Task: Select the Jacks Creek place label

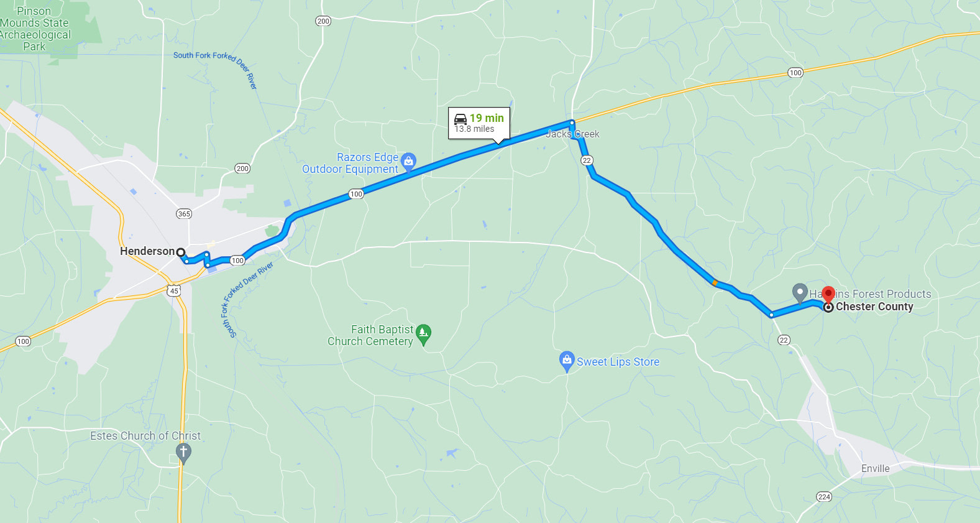Action: point(572,134)
